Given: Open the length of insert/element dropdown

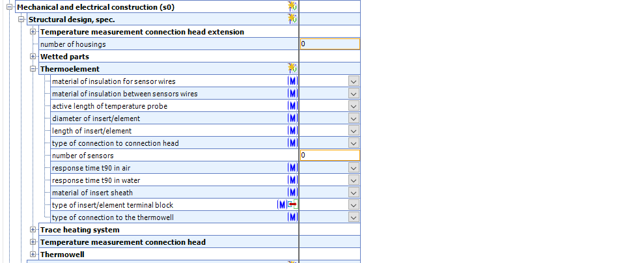Looking at the screenshot, I should 354,131.
